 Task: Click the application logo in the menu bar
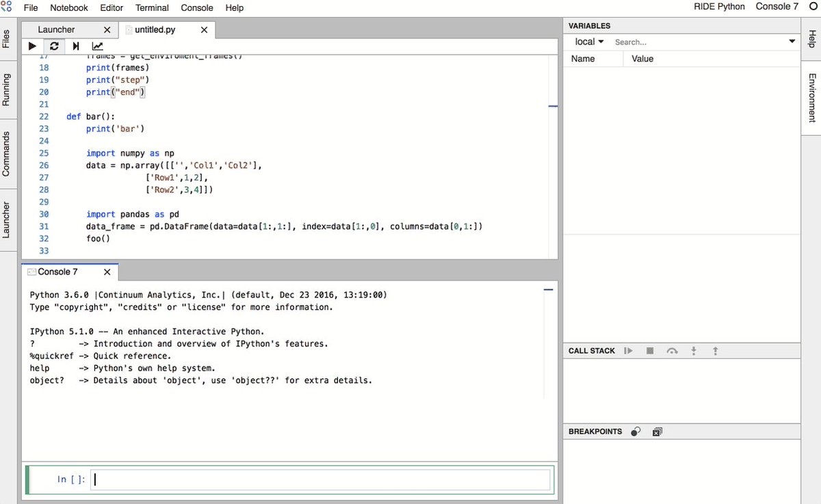point(6,8)
